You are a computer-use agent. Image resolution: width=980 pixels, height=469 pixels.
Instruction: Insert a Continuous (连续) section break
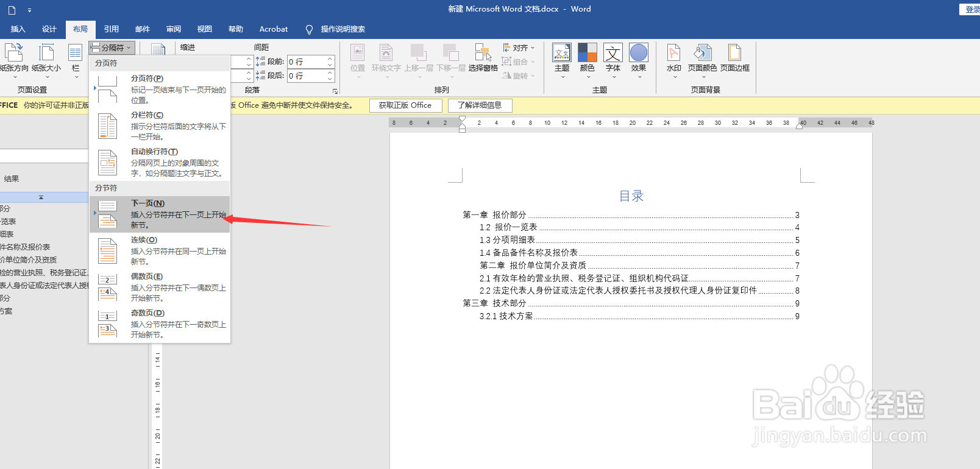160,250
